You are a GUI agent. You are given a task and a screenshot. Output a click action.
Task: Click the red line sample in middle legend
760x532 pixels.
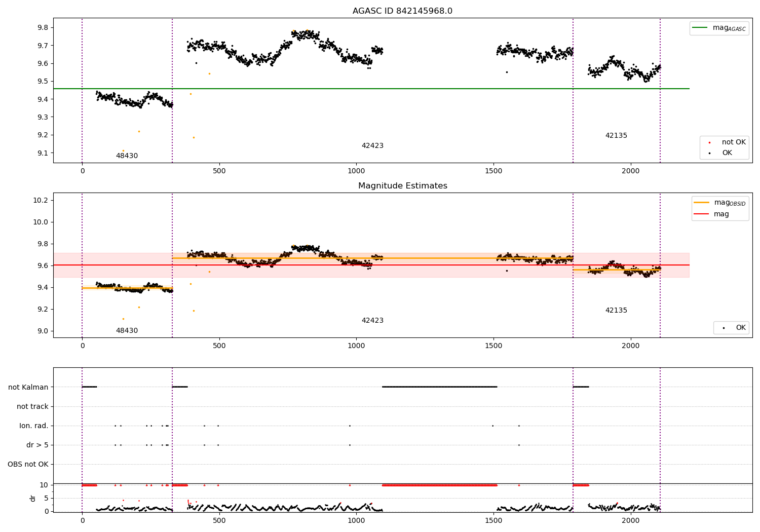702,214
